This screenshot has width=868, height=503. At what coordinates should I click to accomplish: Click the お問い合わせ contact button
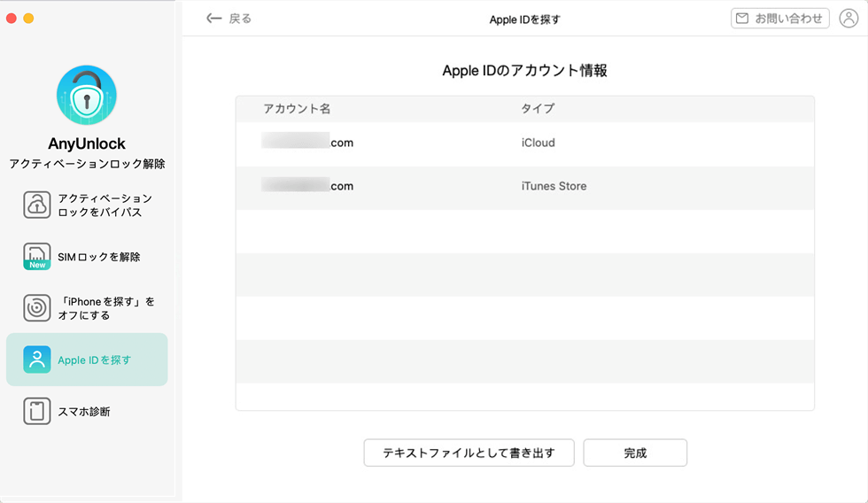[780, 19]
